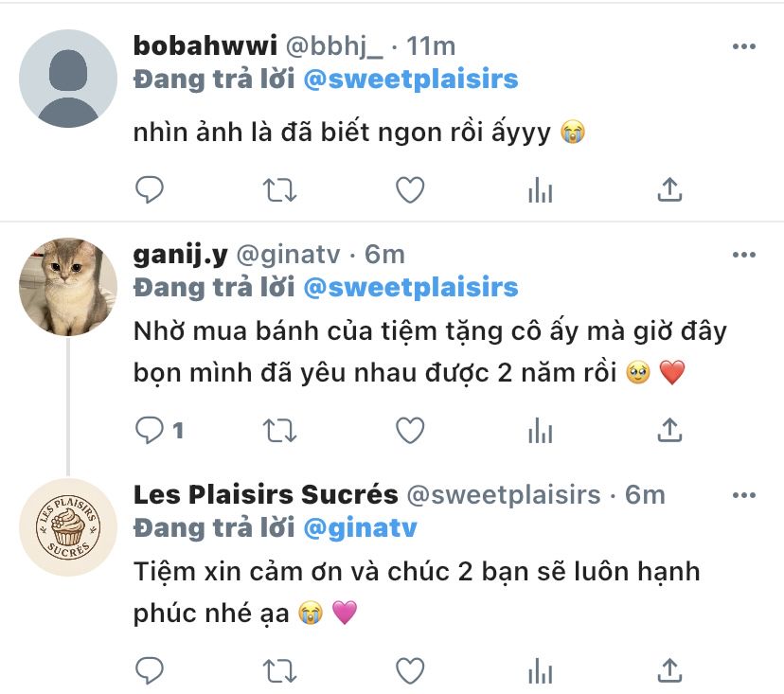The width and height of the screenshot is (784, 694).
Task: Open Les Plaisirs Sucrés cupcake logo avatar
Action: [x=68, y=527]
